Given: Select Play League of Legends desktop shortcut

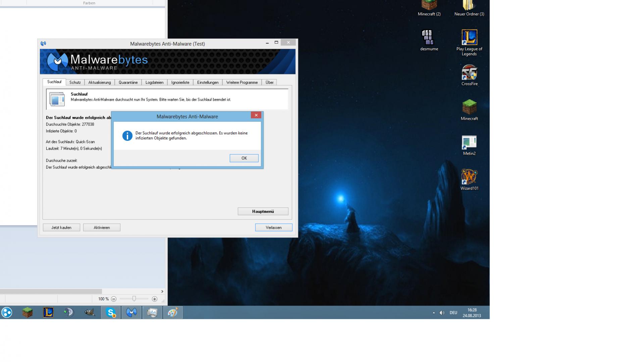Looking at the screenshot, I should [469, 43].
